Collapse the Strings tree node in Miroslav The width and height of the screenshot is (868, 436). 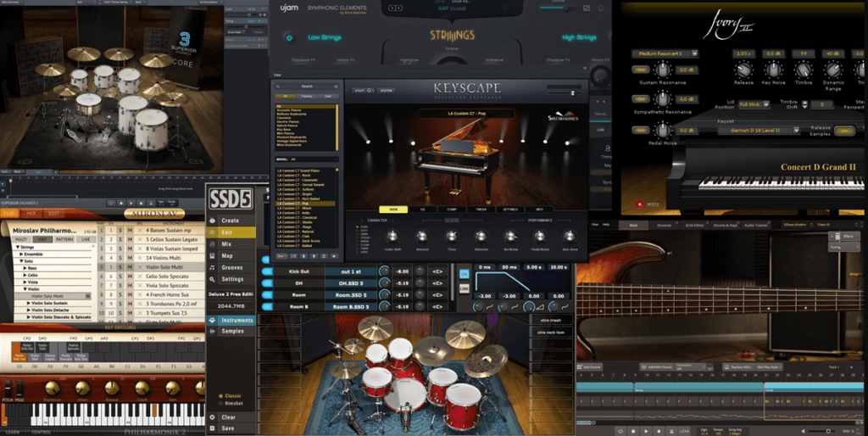click(17, 247)
